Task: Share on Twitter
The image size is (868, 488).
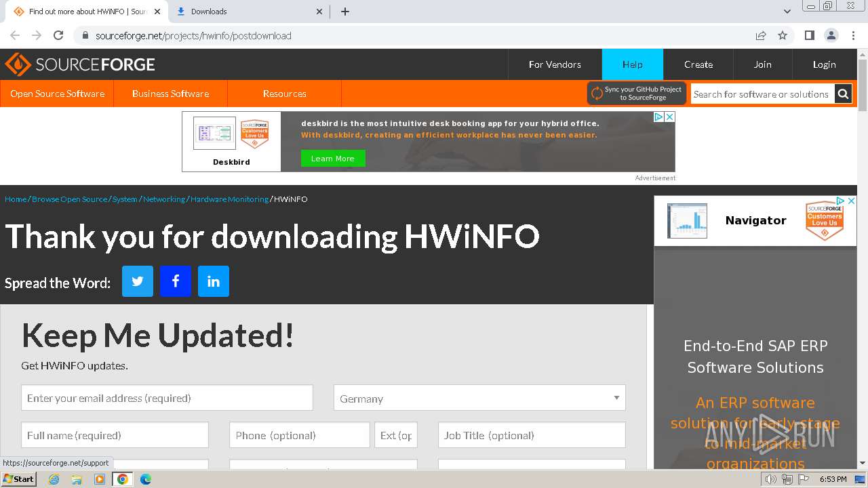Action: pyautogui.click(x=138, y=281)
